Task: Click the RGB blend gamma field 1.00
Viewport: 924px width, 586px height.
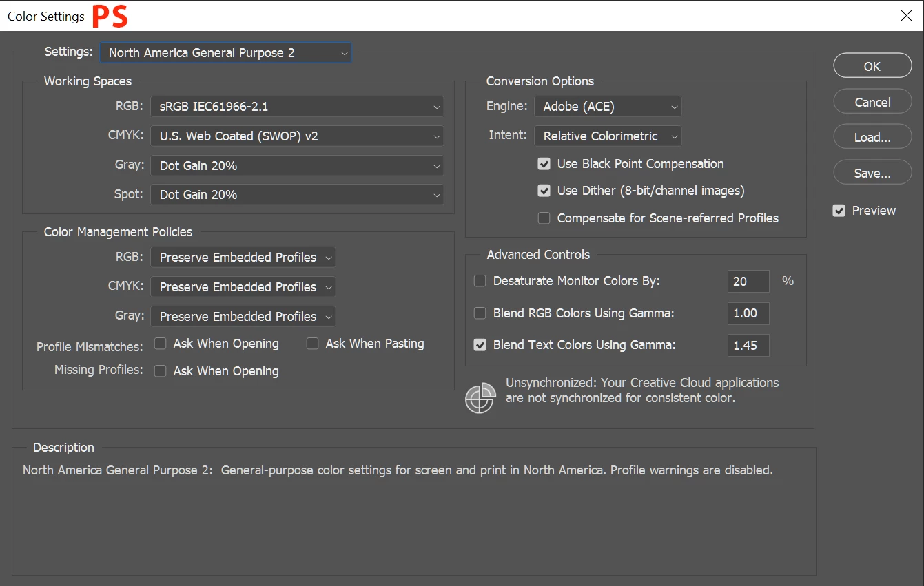Action: coord(748,313)
